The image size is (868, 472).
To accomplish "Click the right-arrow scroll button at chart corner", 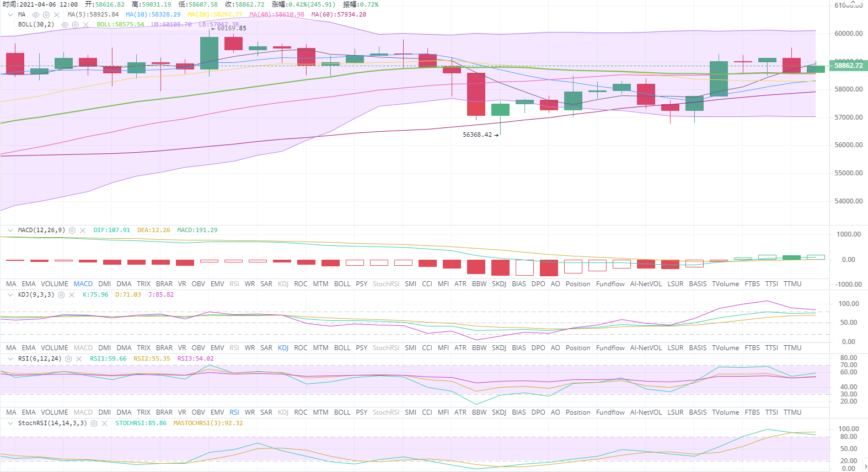I will click(866, 466).
